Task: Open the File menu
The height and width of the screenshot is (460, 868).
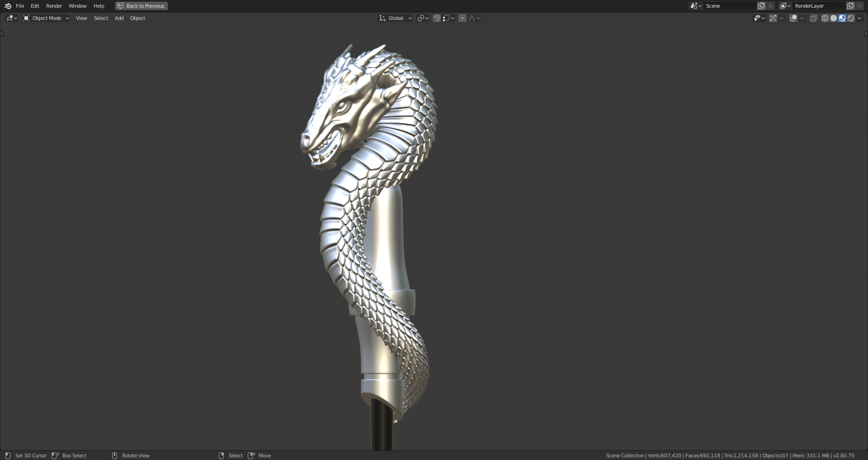Action: point(20,6)
